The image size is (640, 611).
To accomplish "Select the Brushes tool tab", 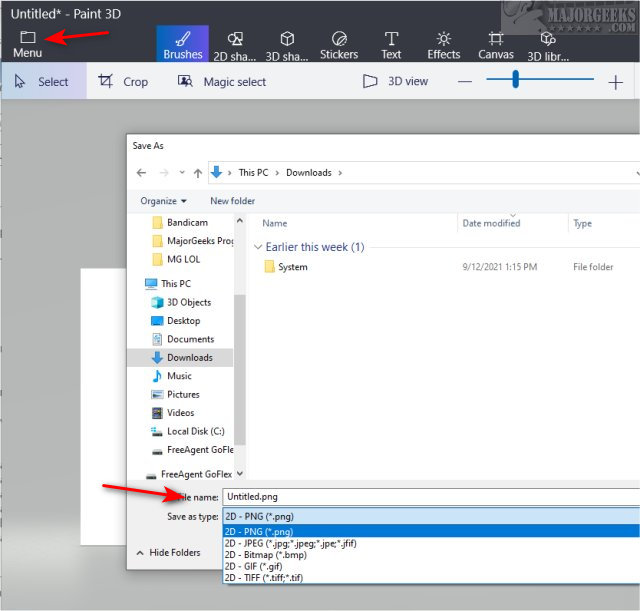I will tap(182, 44).
